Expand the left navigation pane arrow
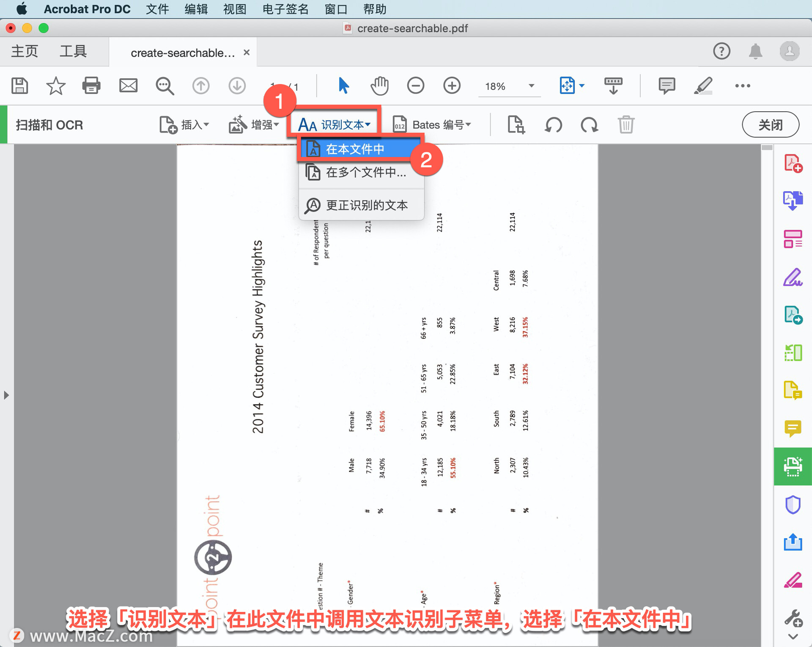 pos(6,395)
